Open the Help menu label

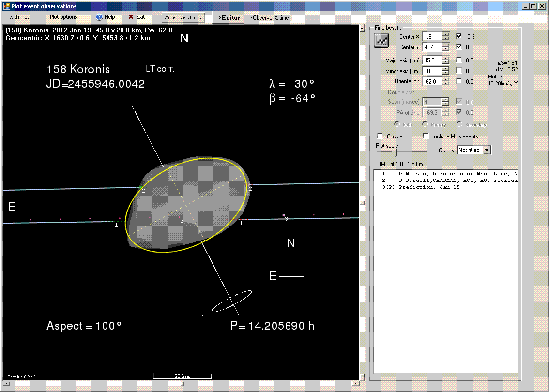click(109, 17)
